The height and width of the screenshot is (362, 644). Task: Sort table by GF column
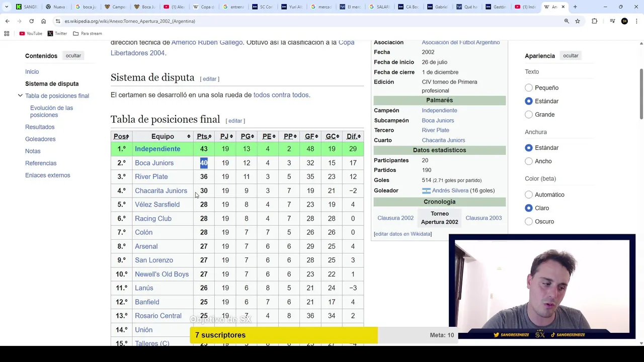(310, 136)
